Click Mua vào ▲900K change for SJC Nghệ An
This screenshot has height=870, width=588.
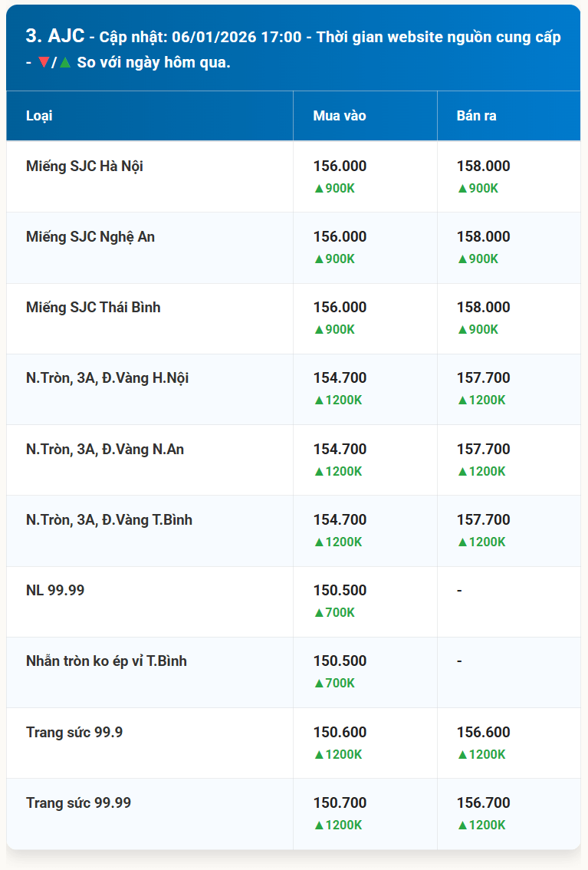335,259
